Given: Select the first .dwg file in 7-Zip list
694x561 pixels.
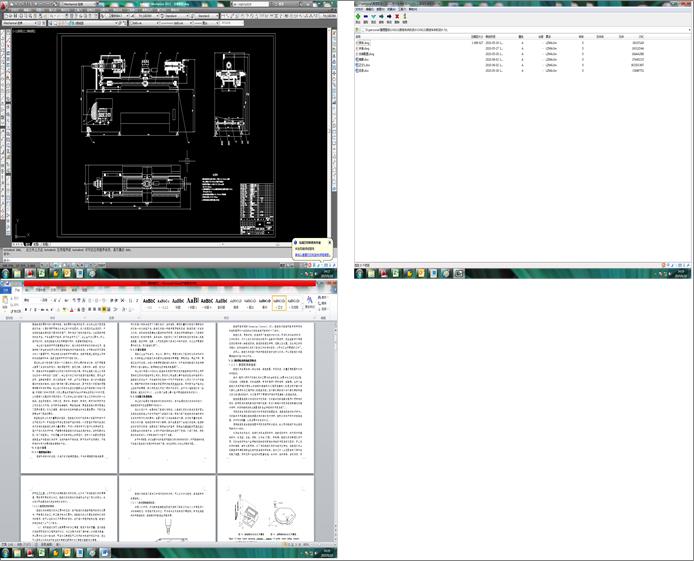Looking at the screenshot, I should click(364, 44).
